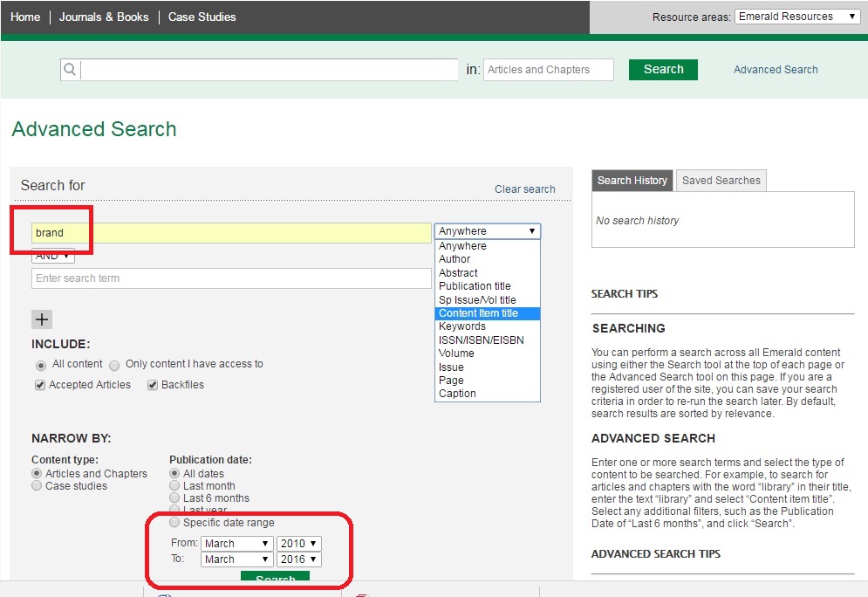The height and width of the screenshot is (597, 868).
Task: Choose Publication title from the field list
Action: click(x=488, y=286)
